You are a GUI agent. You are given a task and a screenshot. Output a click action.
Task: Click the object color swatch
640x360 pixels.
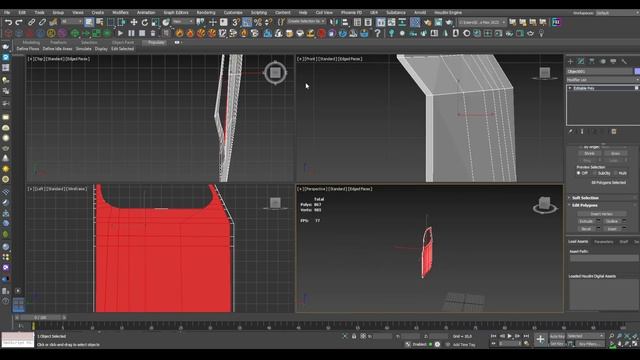[x=637, y=71]
